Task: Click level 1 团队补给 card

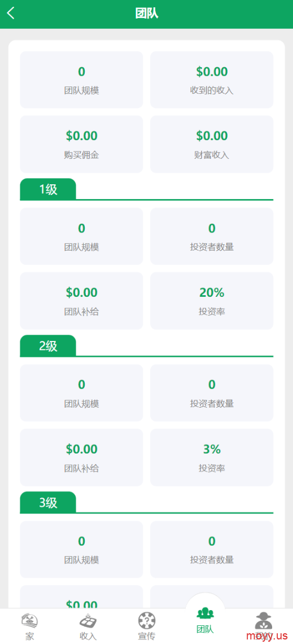Action: tap(82, 301)
